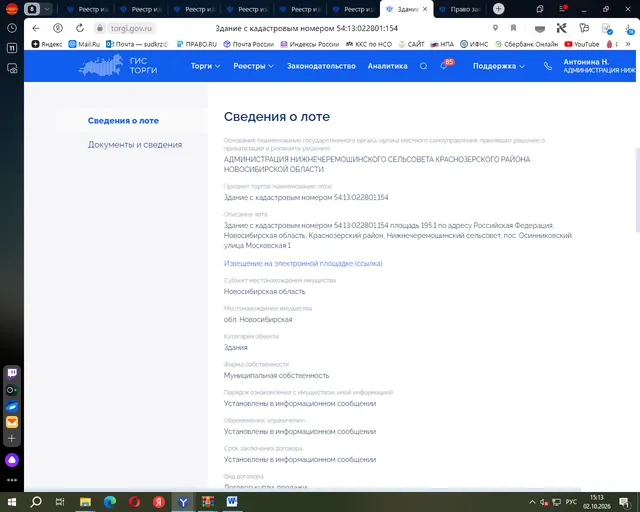Screen dimensions: 640x512
Task: Open the Почта России bookmark
Action: (x=248, y=44)
